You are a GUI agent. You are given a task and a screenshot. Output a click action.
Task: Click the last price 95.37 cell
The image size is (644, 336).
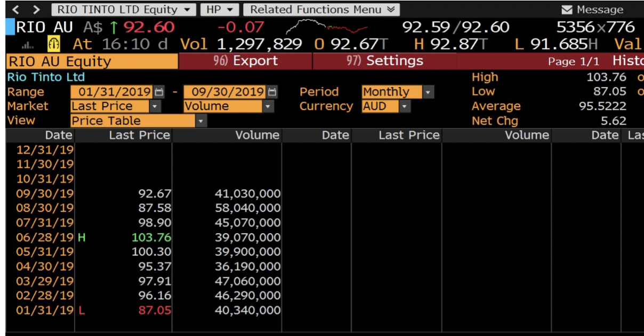(155, 266)
